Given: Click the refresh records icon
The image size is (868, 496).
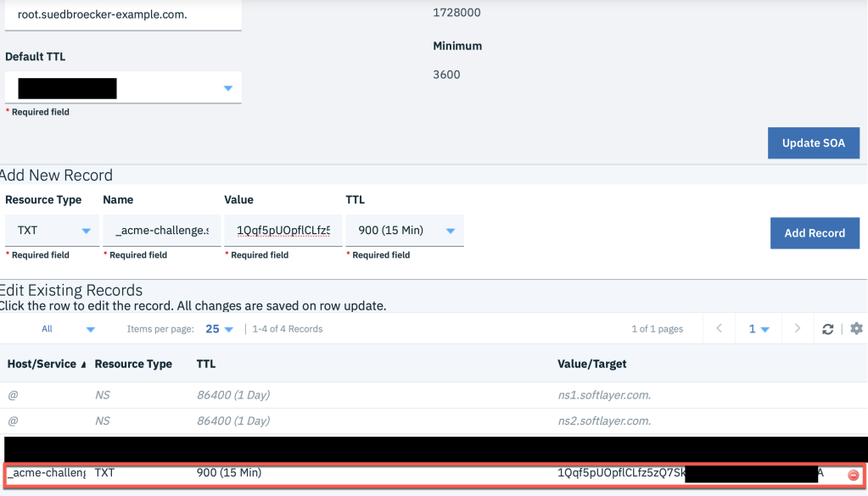Looking at the screenshot, I should pos(828,329).
